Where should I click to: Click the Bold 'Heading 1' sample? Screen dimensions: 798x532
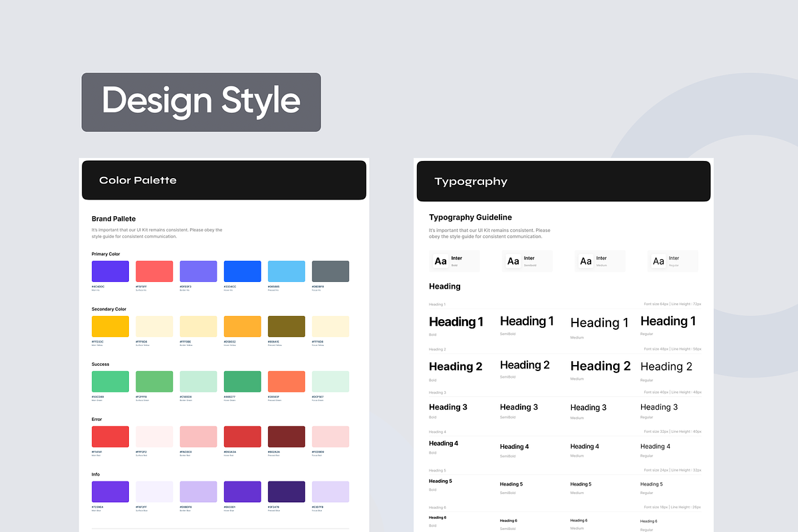pos(456,322)
